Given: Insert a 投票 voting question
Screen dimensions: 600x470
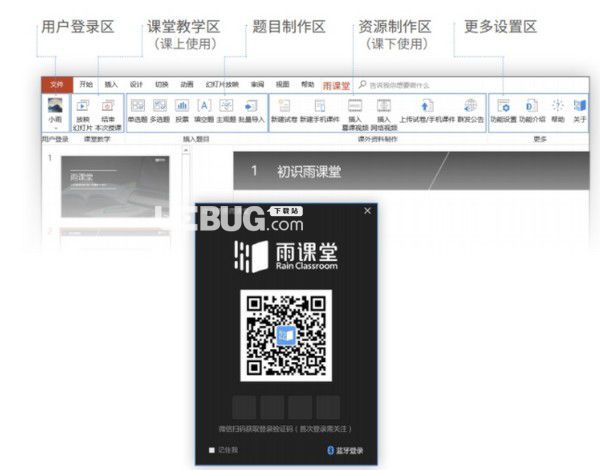Looking at the screenshot, I should (182, 111).
